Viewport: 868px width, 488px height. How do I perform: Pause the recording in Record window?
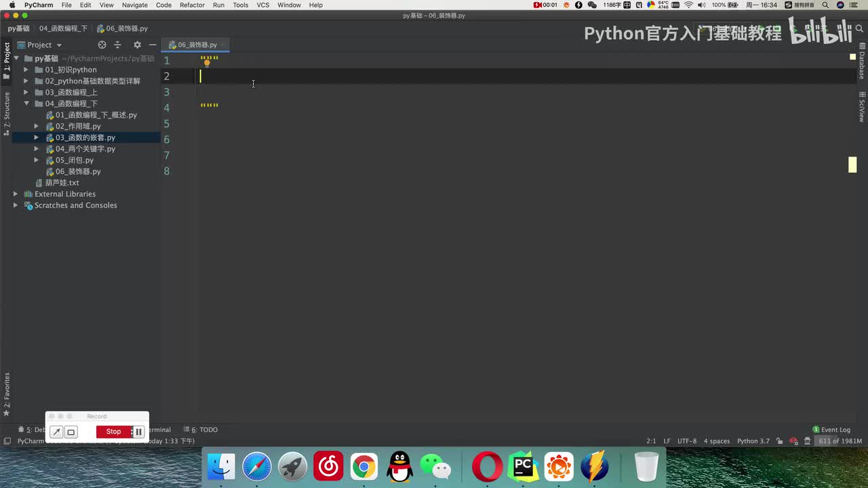pos(138,432)
